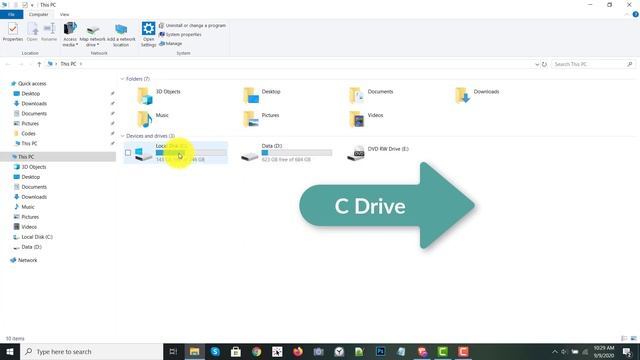This screenshot has width=640, height=360.
Task: Select Quick access in the navigation pane
Action: (32, 83)
